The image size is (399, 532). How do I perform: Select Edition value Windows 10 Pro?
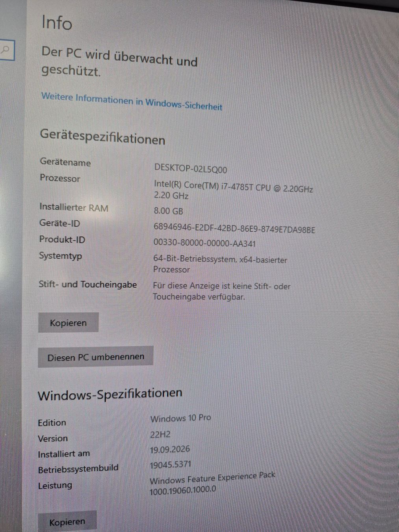(180, 418)
